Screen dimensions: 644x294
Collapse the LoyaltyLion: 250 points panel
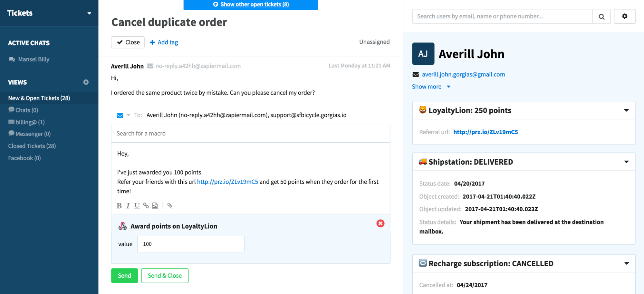point(626,110)
